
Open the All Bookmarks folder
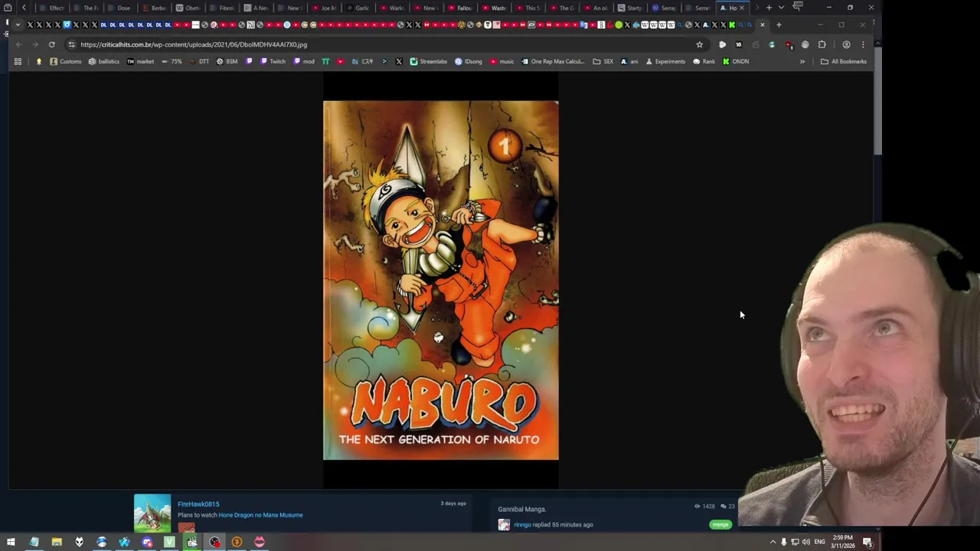click(844, 61)
